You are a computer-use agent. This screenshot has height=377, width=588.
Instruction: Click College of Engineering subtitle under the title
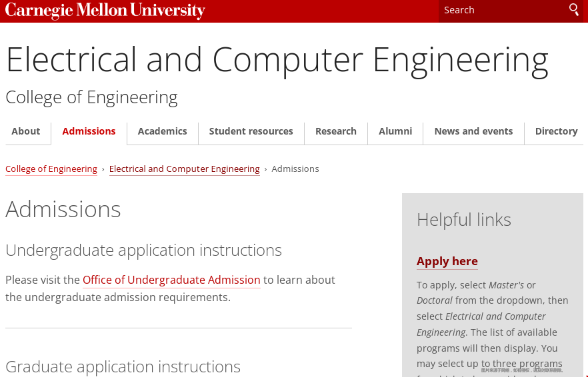coord(91,97)
